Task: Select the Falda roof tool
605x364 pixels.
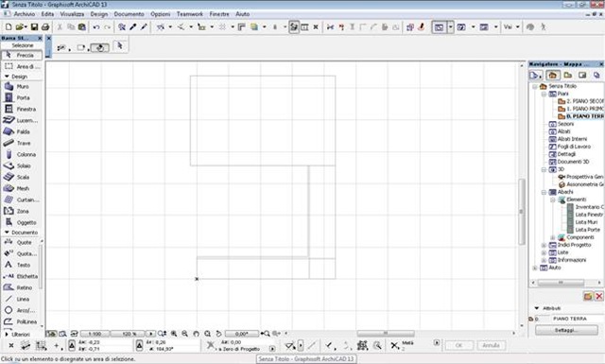Action: point(22,131)
